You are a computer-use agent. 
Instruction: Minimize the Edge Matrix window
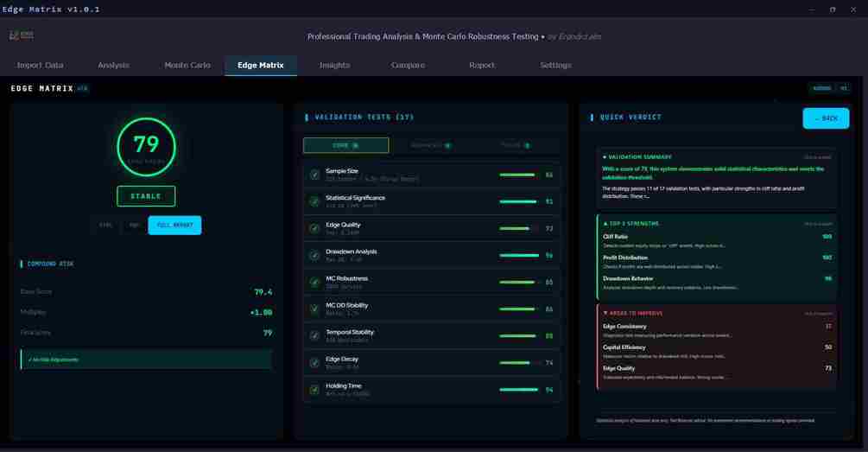(x=812, y=10)
